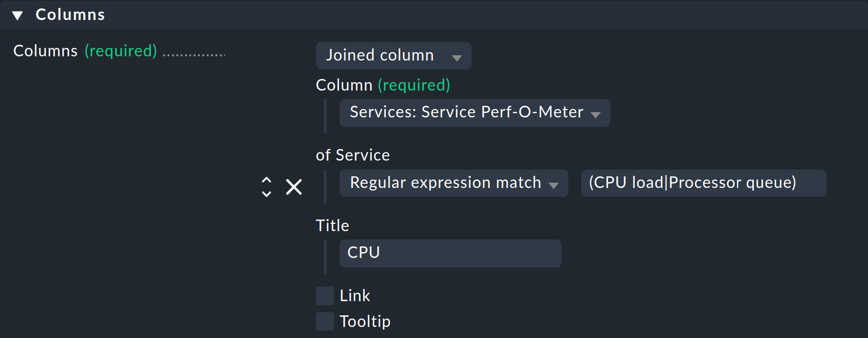Open the Regular expression match dropdown
Screen dimensions: 868x338
point(445,183)
